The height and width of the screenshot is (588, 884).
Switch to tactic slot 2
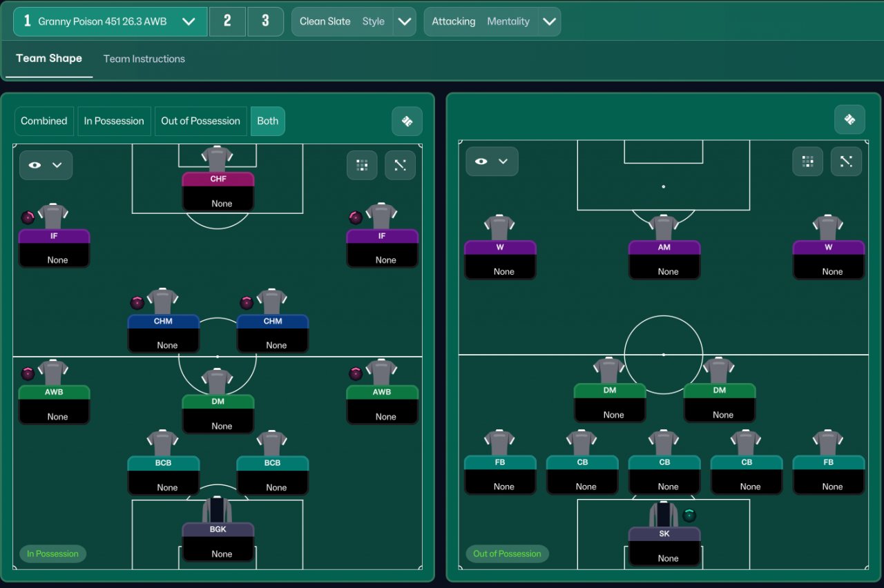(x=227, y=21)
